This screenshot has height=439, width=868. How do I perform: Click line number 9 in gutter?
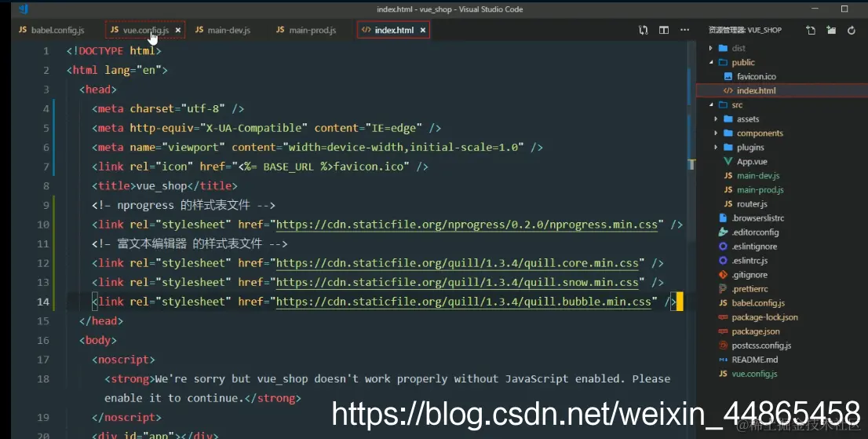pos(46,206)
